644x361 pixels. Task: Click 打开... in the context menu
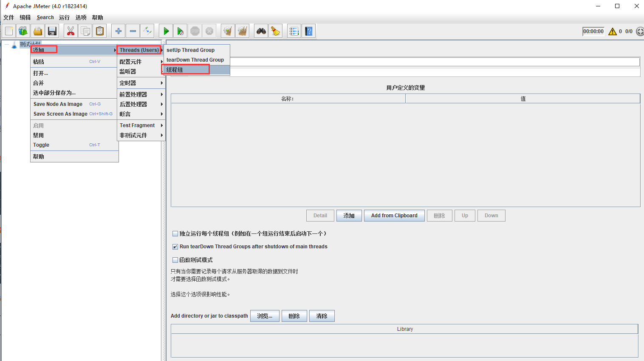pyautogui.click(x=74, y=73)
